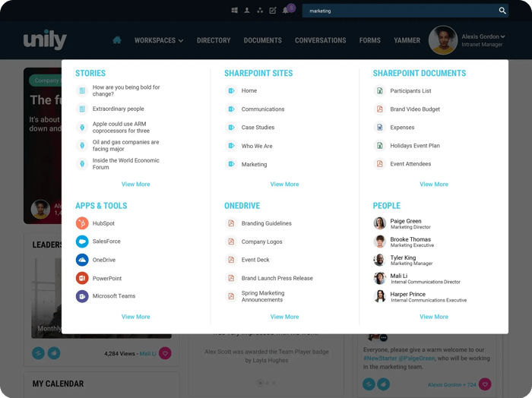Open the Directory menu item

(214, 40)
